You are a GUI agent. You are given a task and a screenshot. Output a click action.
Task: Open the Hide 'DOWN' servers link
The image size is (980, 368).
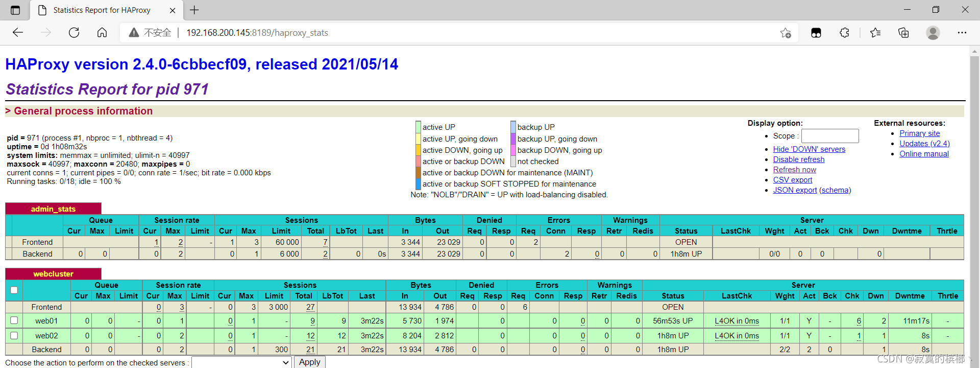tap(809, 149)
